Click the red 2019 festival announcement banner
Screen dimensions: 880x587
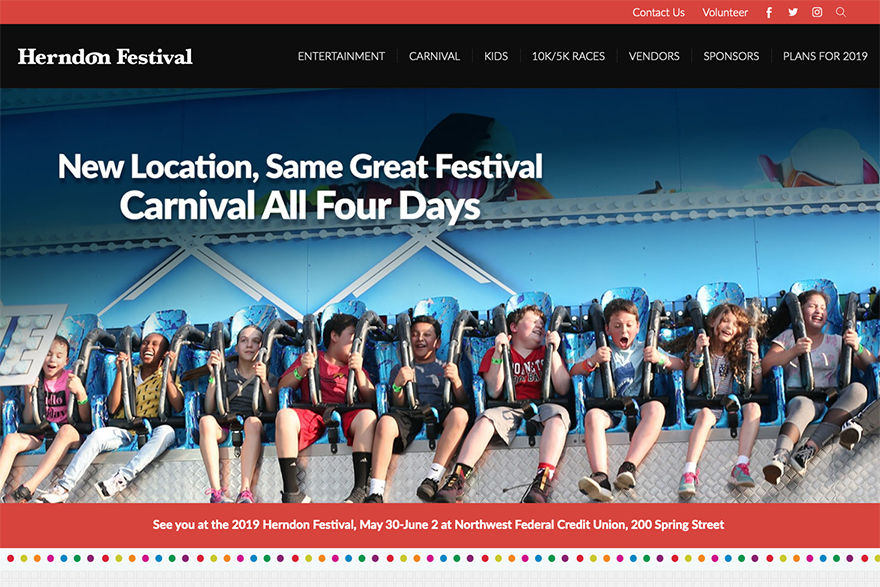coord(440,525)
